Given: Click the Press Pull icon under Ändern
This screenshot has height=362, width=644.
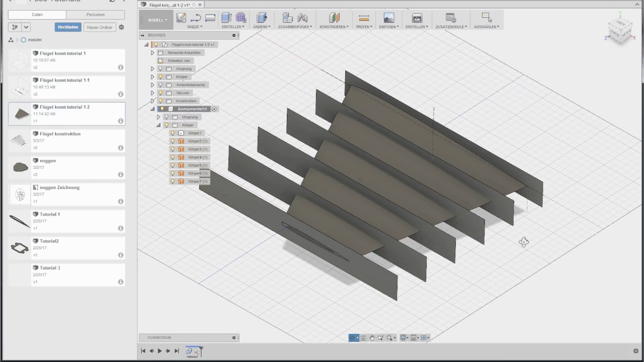Looking at the screenshot, I should point(262,18).
